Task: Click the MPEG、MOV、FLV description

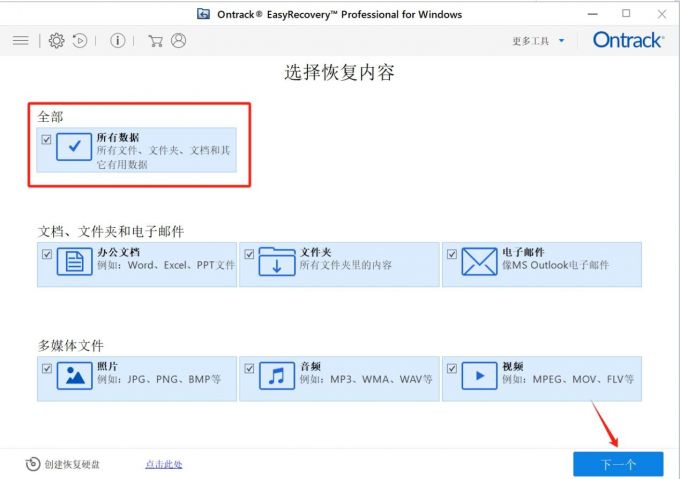Action: click(x=568, y=379)
